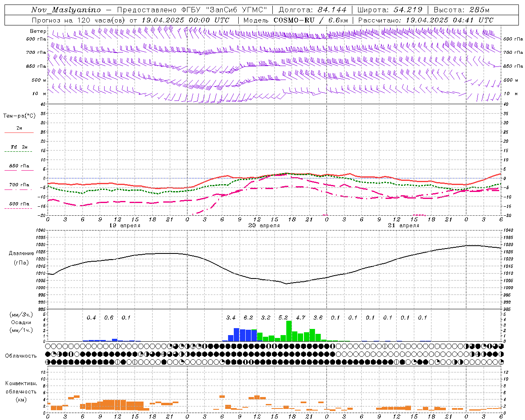Click the '(гПа)' unit under Давление
525x420 pixels.
[x=21, y=263]
